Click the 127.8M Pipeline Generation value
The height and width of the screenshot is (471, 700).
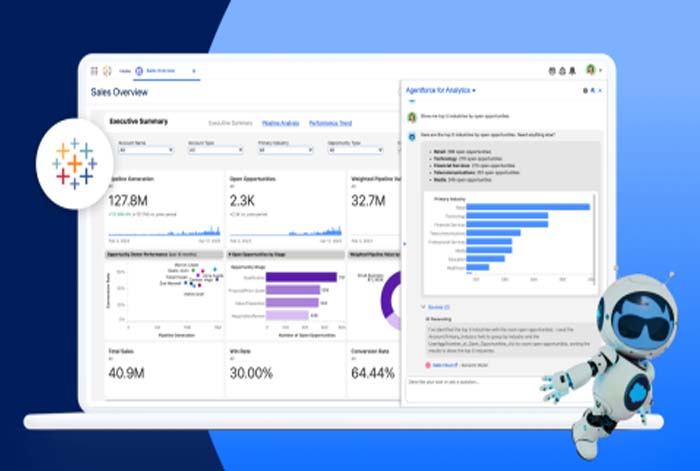(x=128, y=201)
